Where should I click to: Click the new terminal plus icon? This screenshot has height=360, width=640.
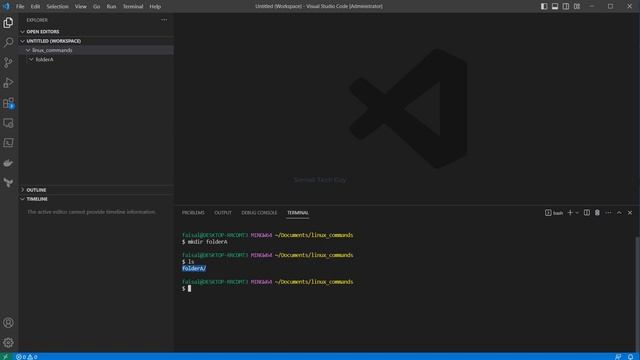pos(570,213)
